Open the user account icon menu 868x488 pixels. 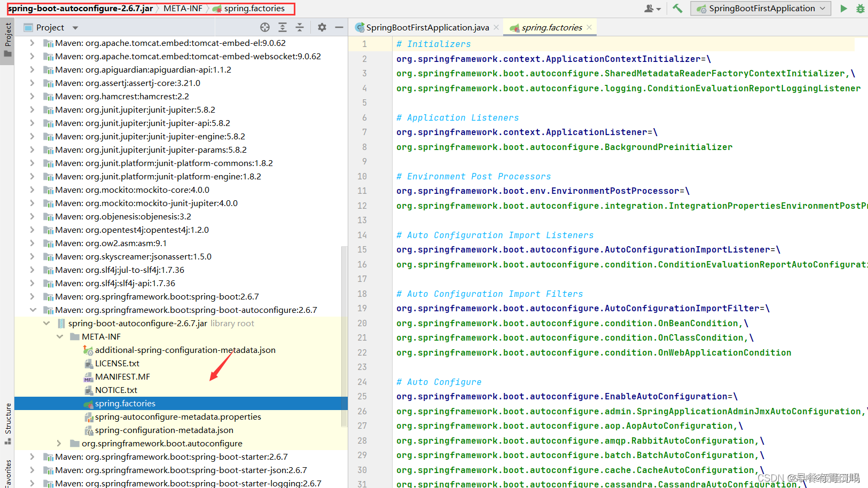coord(652,9)
